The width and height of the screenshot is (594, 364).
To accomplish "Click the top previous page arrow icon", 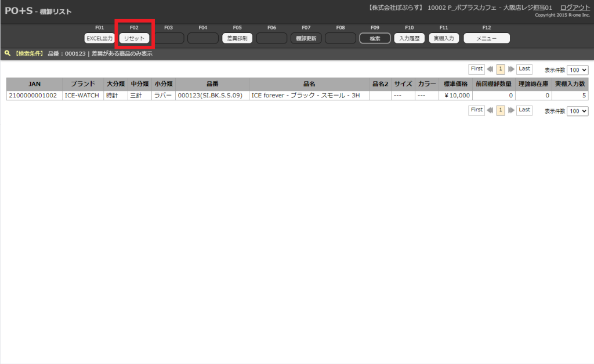I will click(x=490, y=69).
